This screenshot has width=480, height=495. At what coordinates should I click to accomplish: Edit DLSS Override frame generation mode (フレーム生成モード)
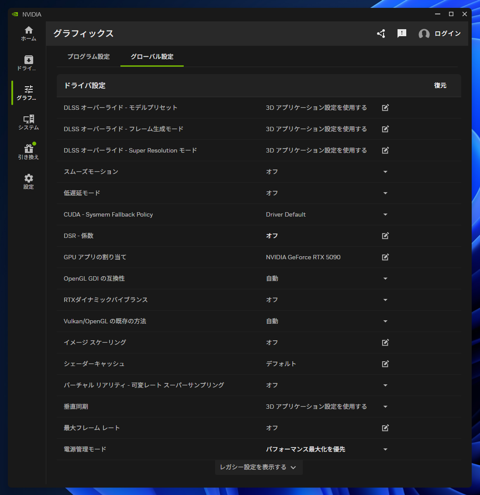[x=385, y=129]
